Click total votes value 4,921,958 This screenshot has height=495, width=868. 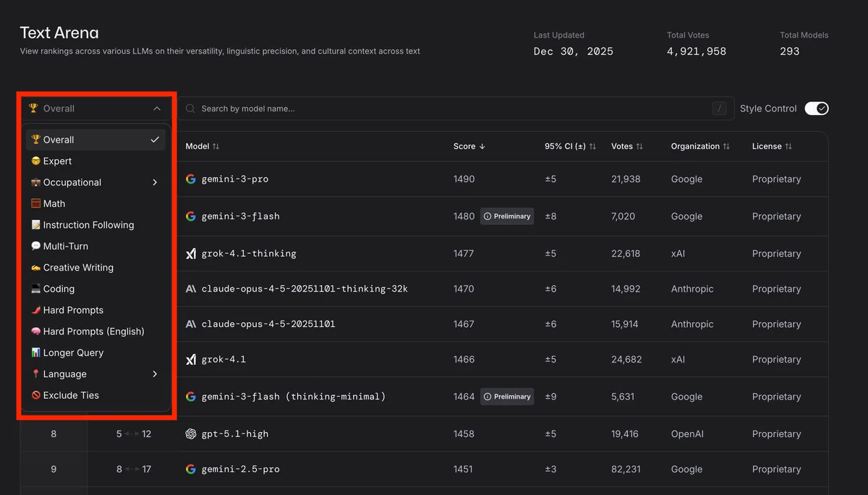697,51
